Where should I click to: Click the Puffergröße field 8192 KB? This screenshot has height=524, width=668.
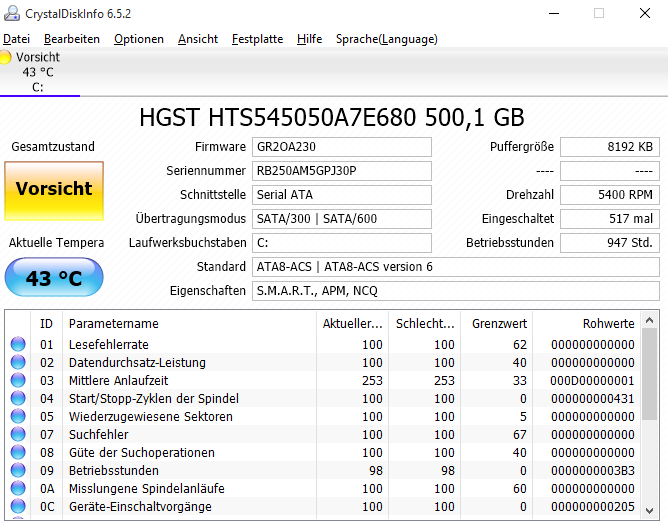(x=610, y=147)
